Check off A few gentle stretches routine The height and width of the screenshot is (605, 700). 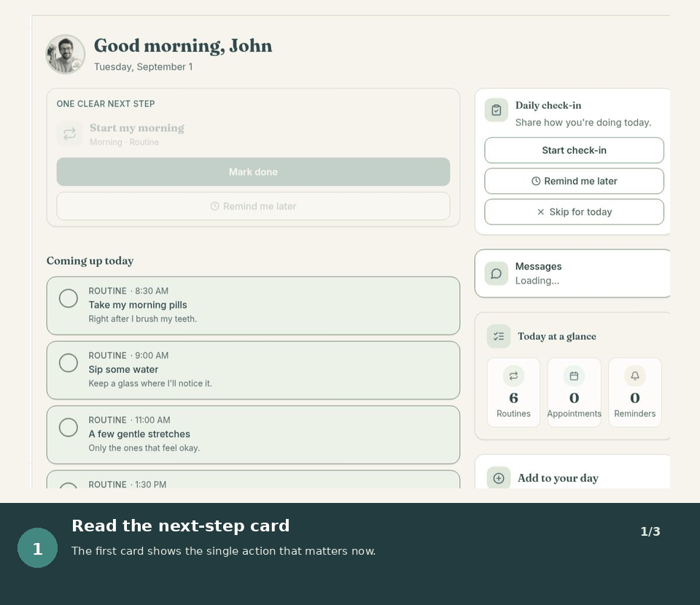[x=69, y=427]
